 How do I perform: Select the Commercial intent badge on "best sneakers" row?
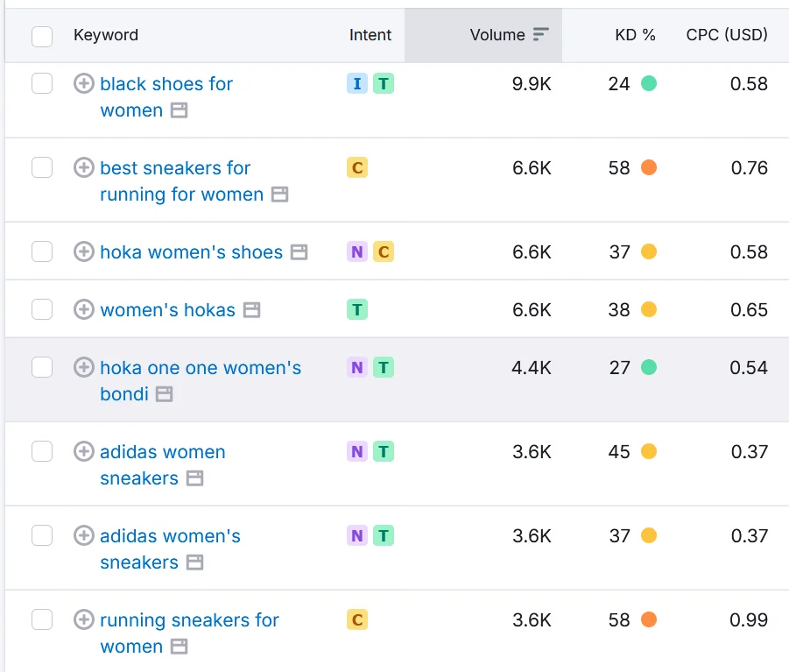click(x=356, y=167)
